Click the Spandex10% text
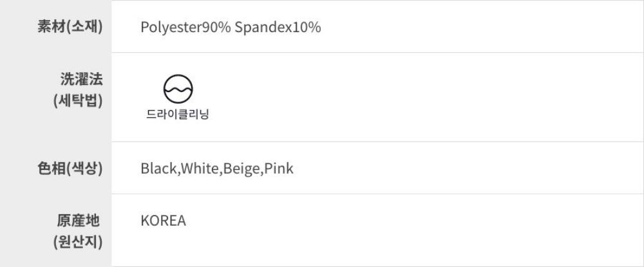Image resolution: width=644 pixels, height=267 pixels. click(x=278, y=28)
